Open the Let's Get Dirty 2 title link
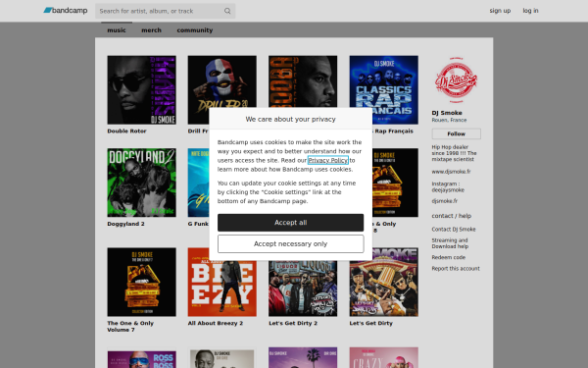This screenshot has height=368, width=588. point(293,323)
